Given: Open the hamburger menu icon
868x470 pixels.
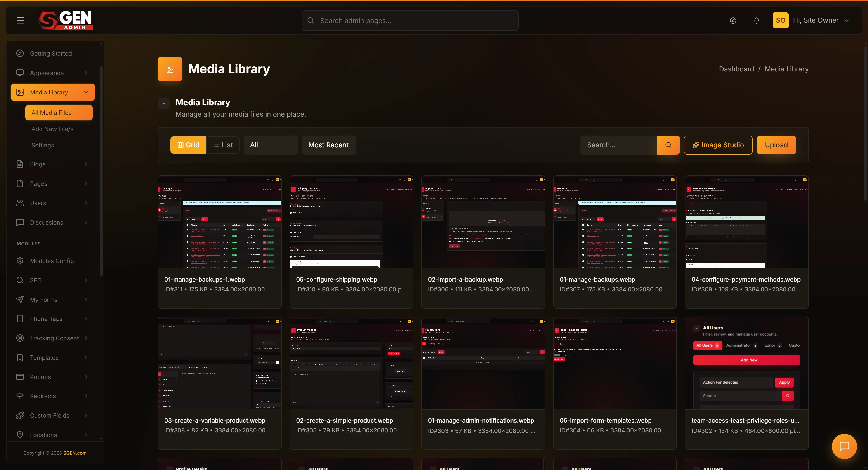Looking at the screenshot, I should 20,21.
